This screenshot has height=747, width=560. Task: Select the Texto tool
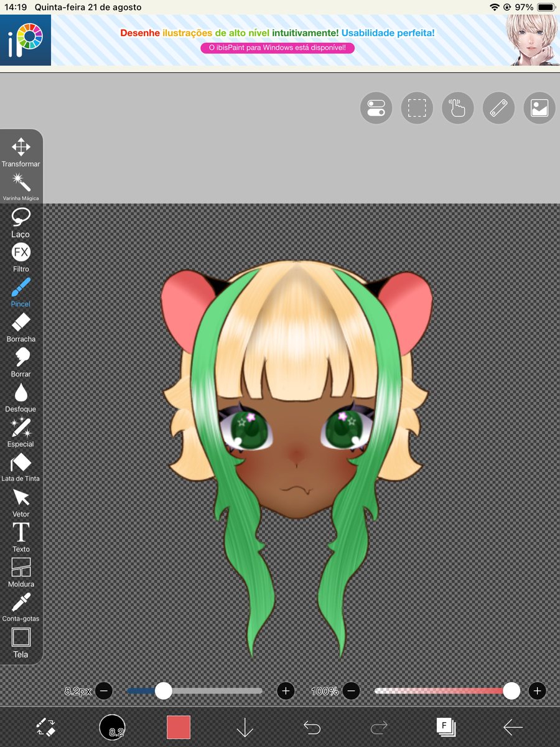click(21, 537)
